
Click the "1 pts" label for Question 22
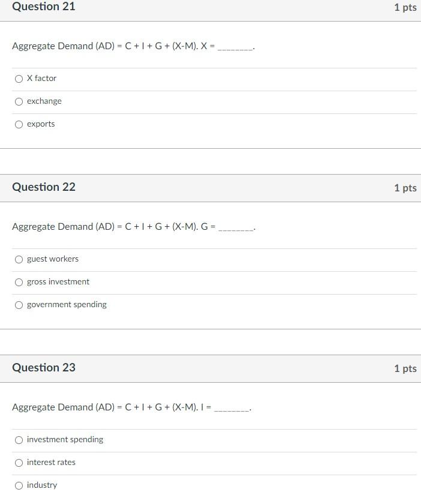coord(406,188)
